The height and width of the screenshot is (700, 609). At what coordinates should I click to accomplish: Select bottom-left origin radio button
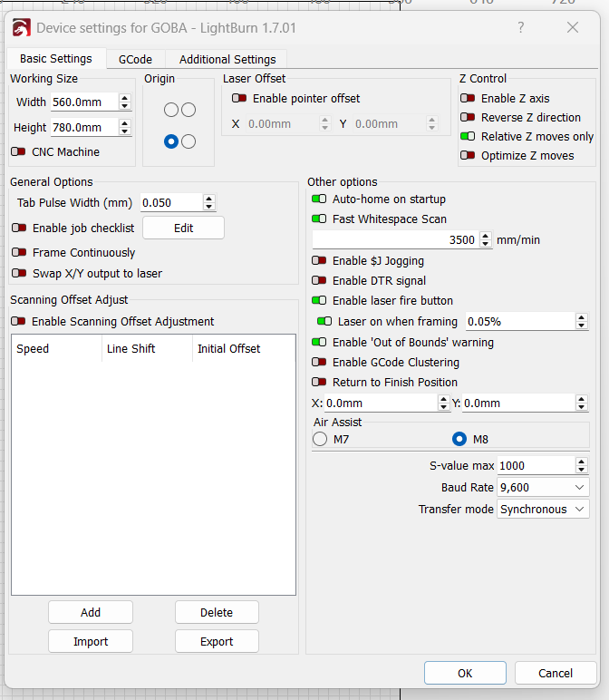[x=171, y=141]
